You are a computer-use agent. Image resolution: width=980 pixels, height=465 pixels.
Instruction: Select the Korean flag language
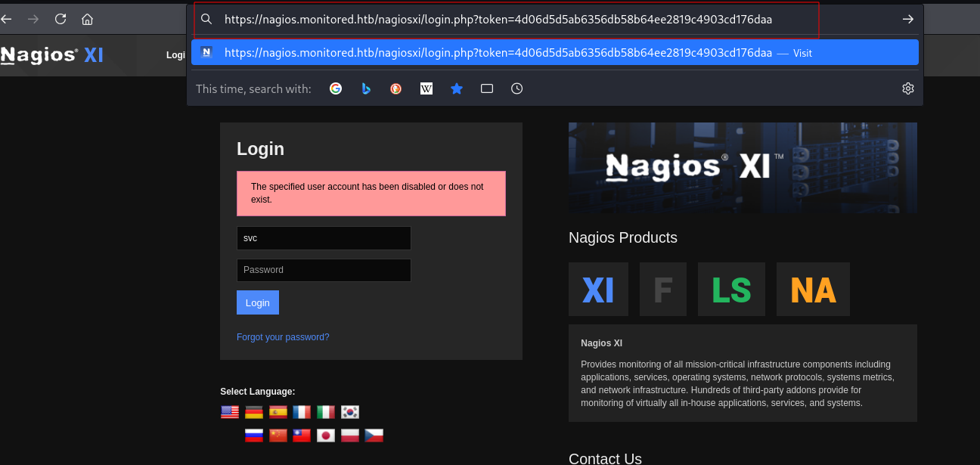350,412
